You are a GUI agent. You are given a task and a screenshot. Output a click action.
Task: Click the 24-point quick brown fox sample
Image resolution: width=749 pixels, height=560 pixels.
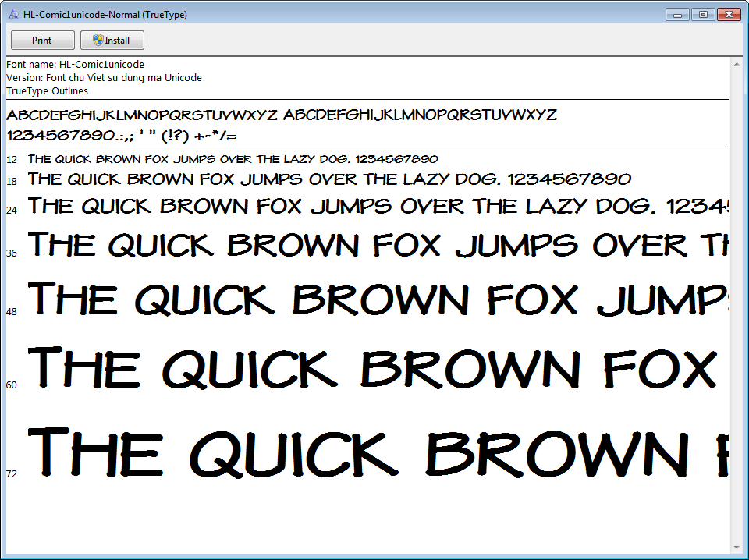378,206
